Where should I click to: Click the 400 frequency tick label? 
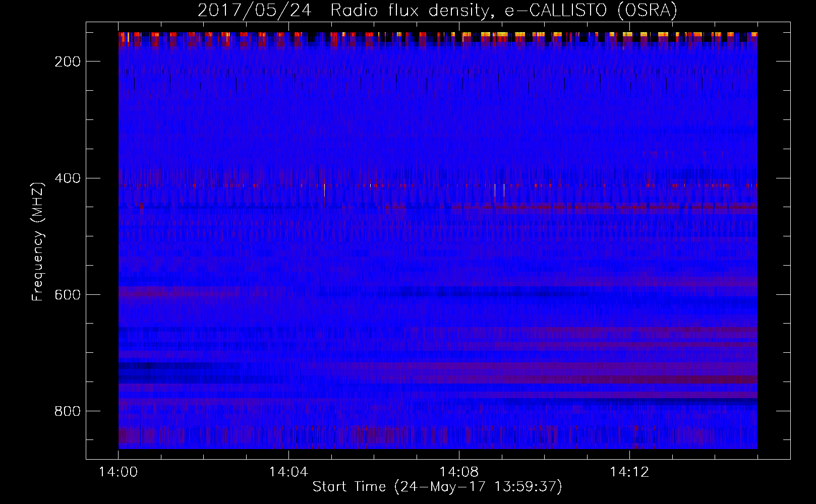(68, 178)
